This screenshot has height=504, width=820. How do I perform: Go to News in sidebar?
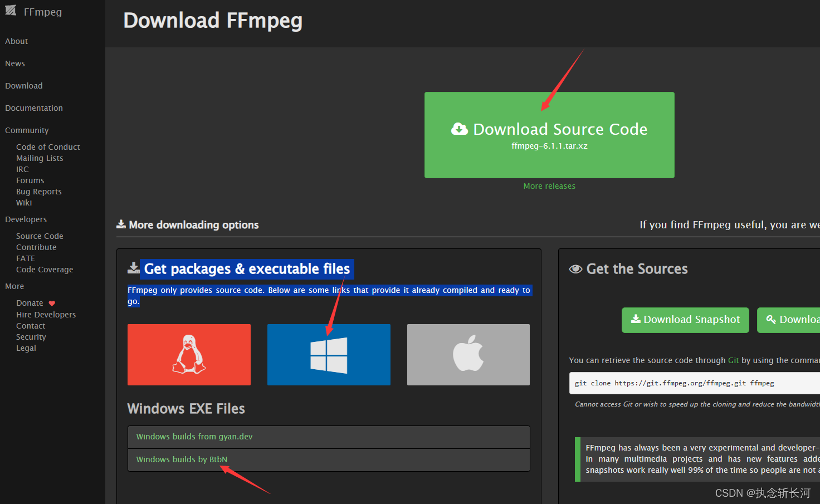point(15,63)
